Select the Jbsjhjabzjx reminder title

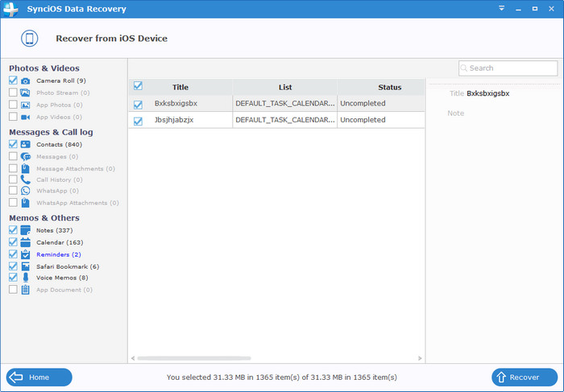coord(174,120)
